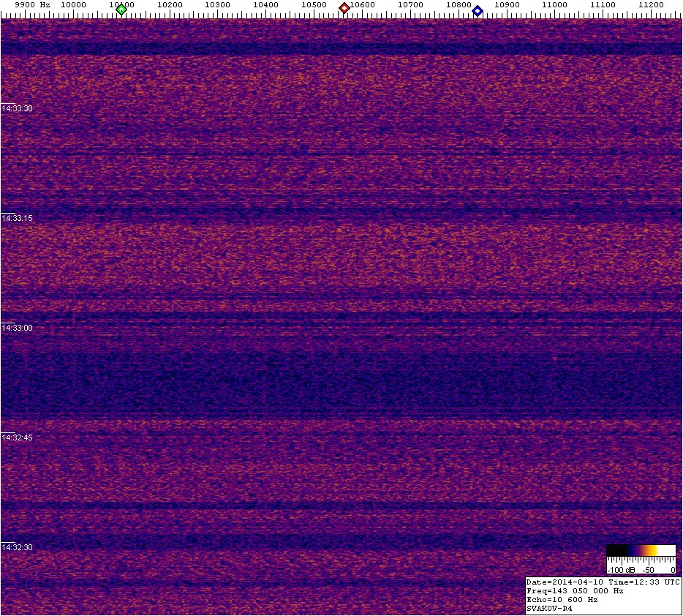Click the blue diamond frequency marker

[478, 10]
